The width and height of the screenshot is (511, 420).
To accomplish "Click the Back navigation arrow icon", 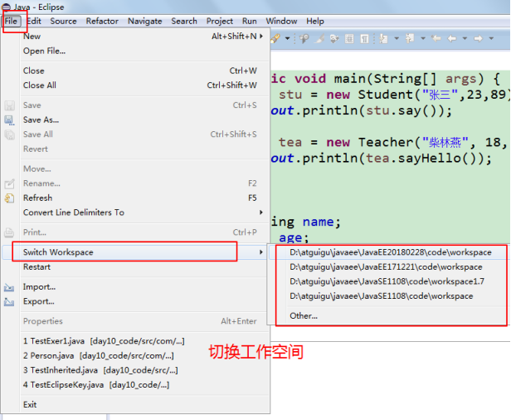I will 451,39.
